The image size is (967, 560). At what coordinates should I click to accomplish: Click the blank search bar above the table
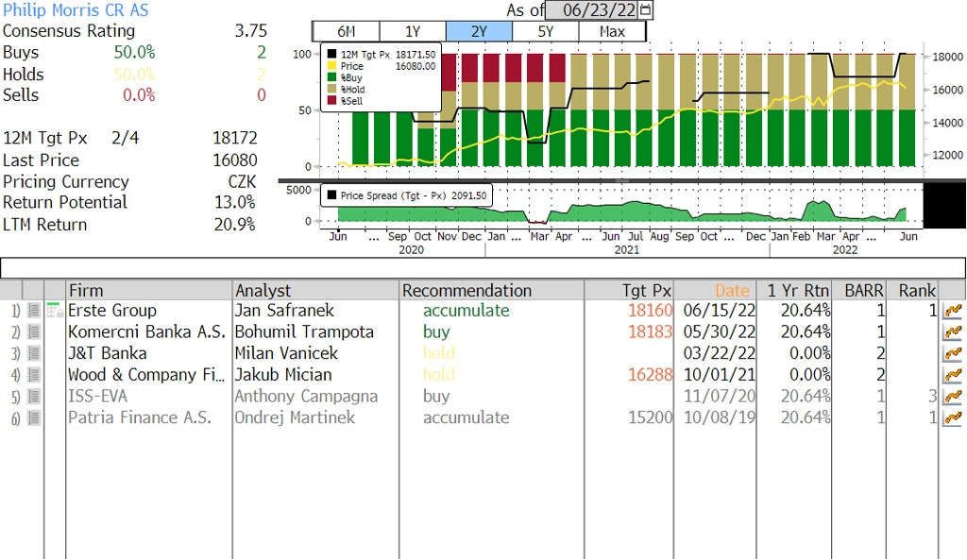click(483, 268)
